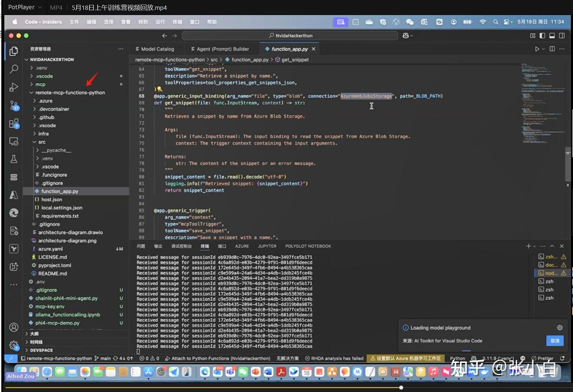
Task: Click the blue cancel button in notification
Action: (x=555, y=341)
